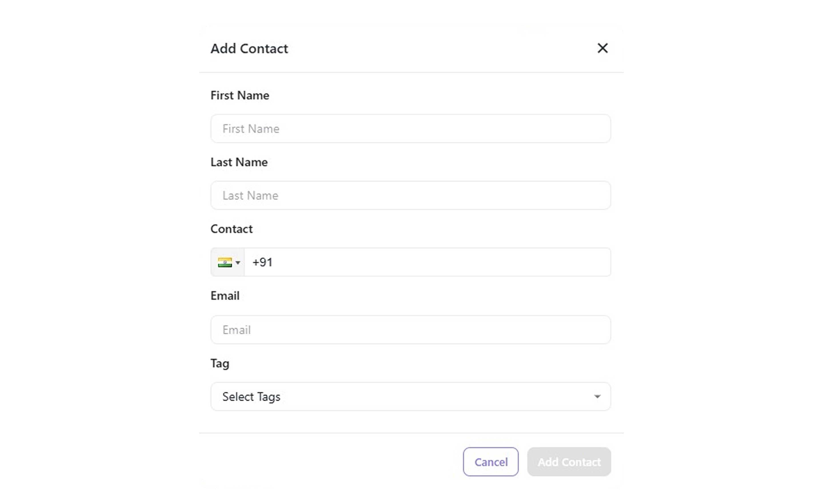Viewport: 823px width, 504px height.
Task: Open the Select Tags dropdown
Action: point(410,397)
